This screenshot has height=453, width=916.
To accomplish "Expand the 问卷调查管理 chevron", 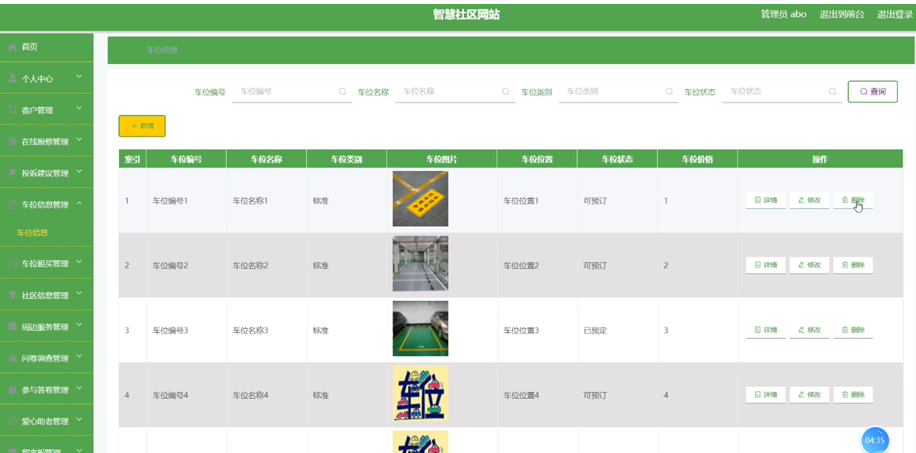I will 79,357.
